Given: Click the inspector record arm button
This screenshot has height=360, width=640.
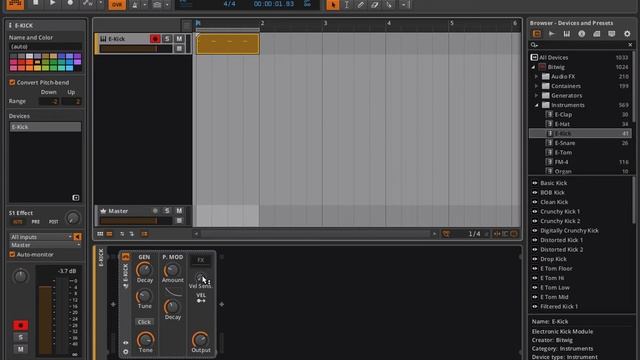Looking at the screenshot, I should pyautogui.click(x=20, y=325).
